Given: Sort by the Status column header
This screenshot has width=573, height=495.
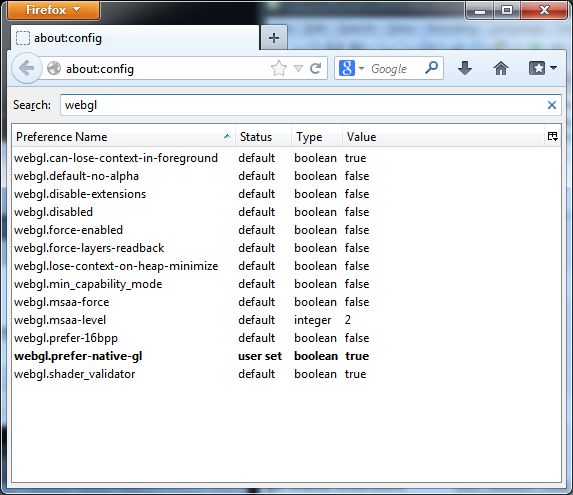Looking at the screenshot, I should [263, 137].
